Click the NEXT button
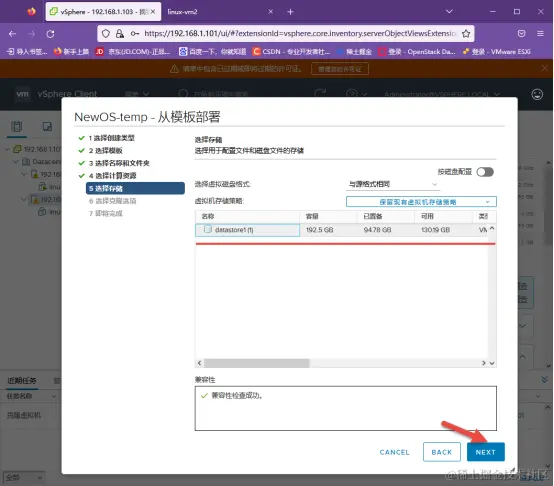This screenshot has height=486, width=554. [485, 452]
